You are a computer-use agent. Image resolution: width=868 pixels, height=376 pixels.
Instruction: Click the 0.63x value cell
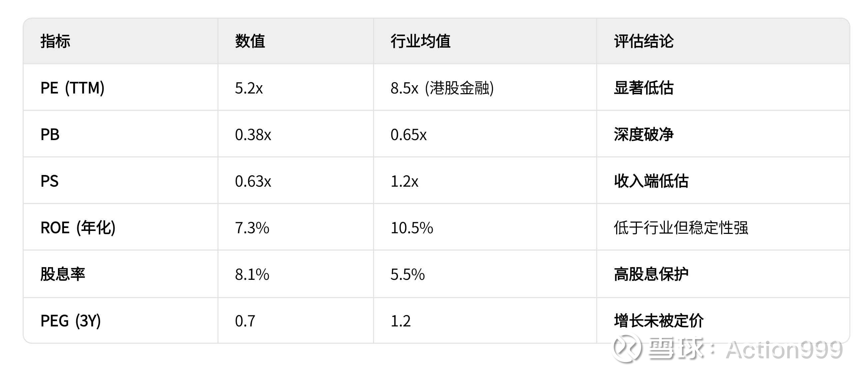point(253,181)
